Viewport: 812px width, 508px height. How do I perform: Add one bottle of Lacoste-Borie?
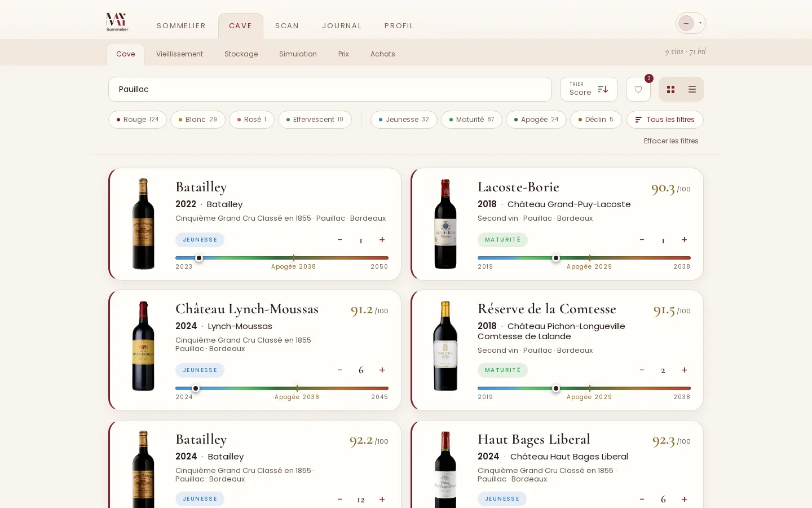684,240
